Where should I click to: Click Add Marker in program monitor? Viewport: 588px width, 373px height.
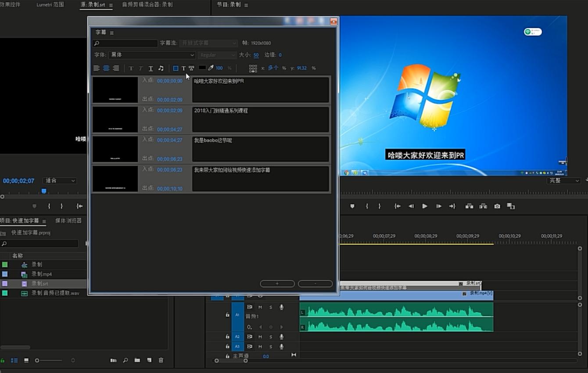[x=352, y=206]
